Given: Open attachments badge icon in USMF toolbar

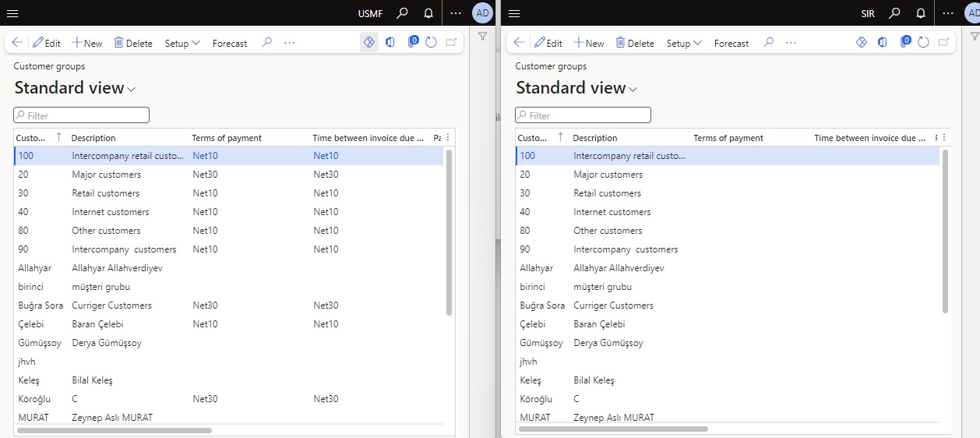Looking at the screenshot, I should click(413, 41).
